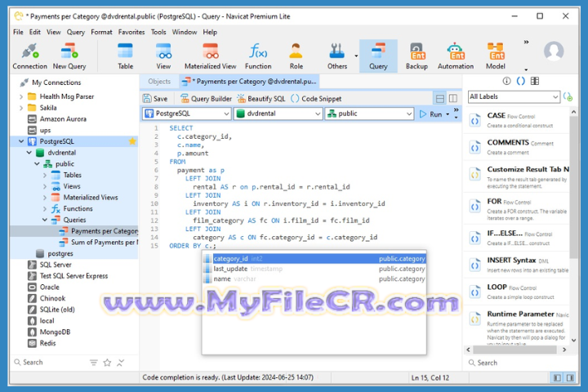
Task: Expand the Others toolbar dropdown arrow
Action: tap(356, 56)
